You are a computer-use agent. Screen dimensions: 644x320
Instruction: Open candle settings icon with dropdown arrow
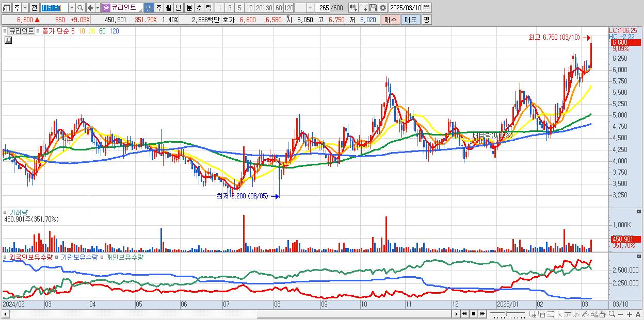click(353, 8)
